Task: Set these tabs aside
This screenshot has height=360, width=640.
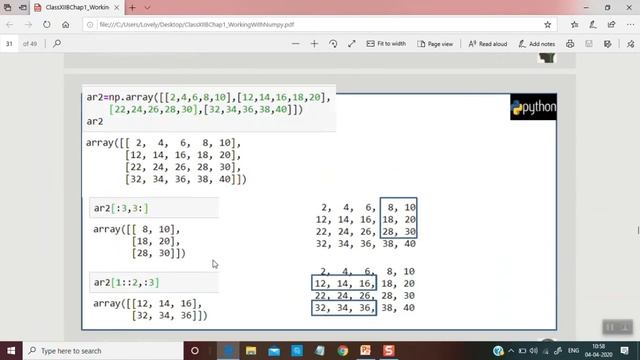Action: (23, 7)
